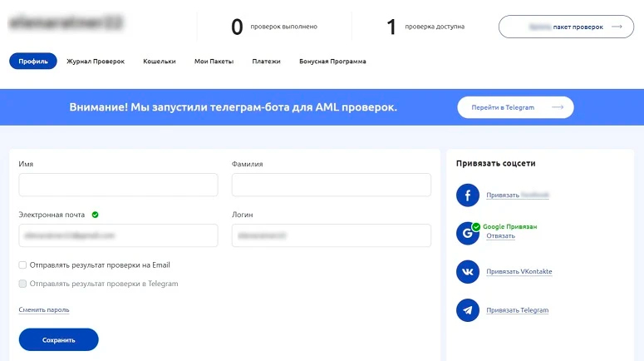The height and width of the screenshot is (361, 644).
Task: Click the Google account icon
Action: [x=468, y=234]
